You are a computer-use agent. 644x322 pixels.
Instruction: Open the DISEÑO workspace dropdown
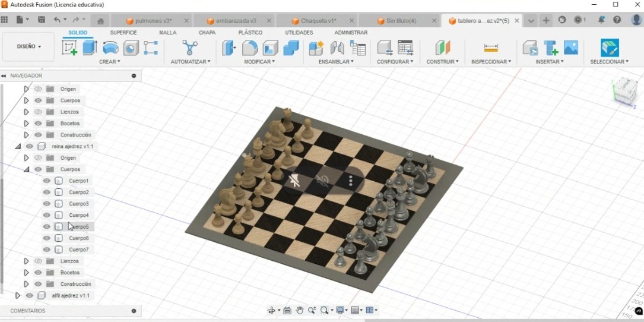click(28, 47)
